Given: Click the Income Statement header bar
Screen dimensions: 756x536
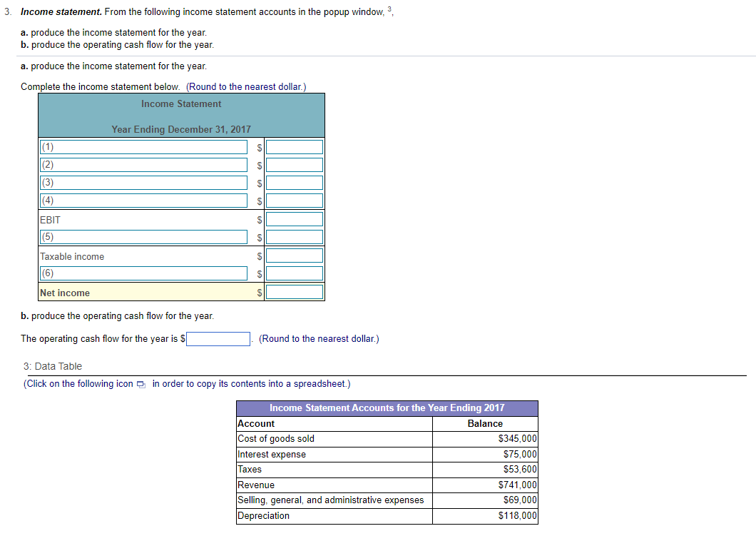Looking at the screenshot, I should pyautogui.click(x=181, y=103).
